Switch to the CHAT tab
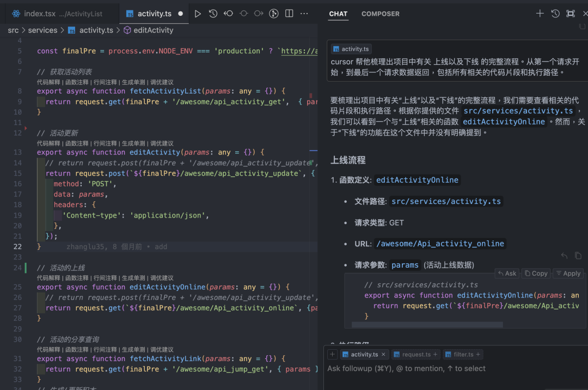 click(x=338, y=14)
